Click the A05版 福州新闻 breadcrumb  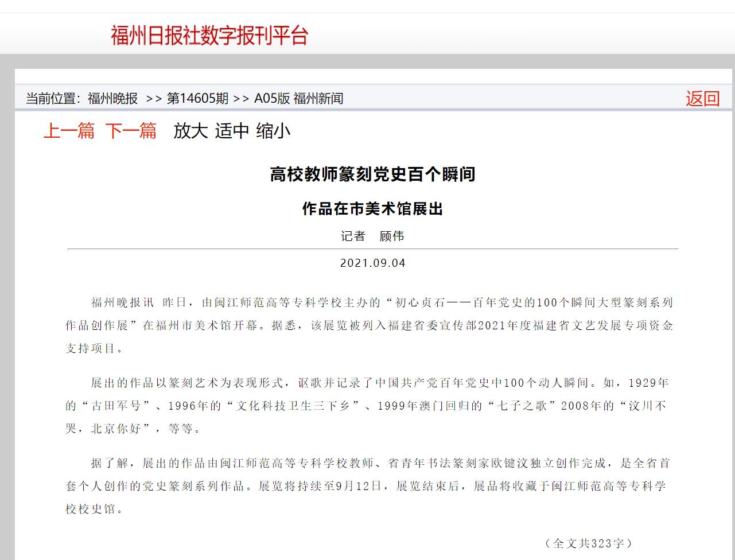(x=299, y=99)
